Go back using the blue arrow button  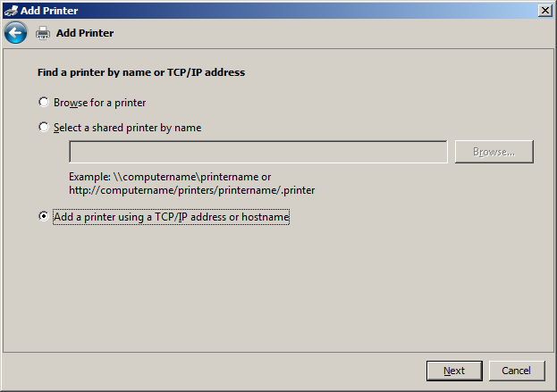click(15, 33)
